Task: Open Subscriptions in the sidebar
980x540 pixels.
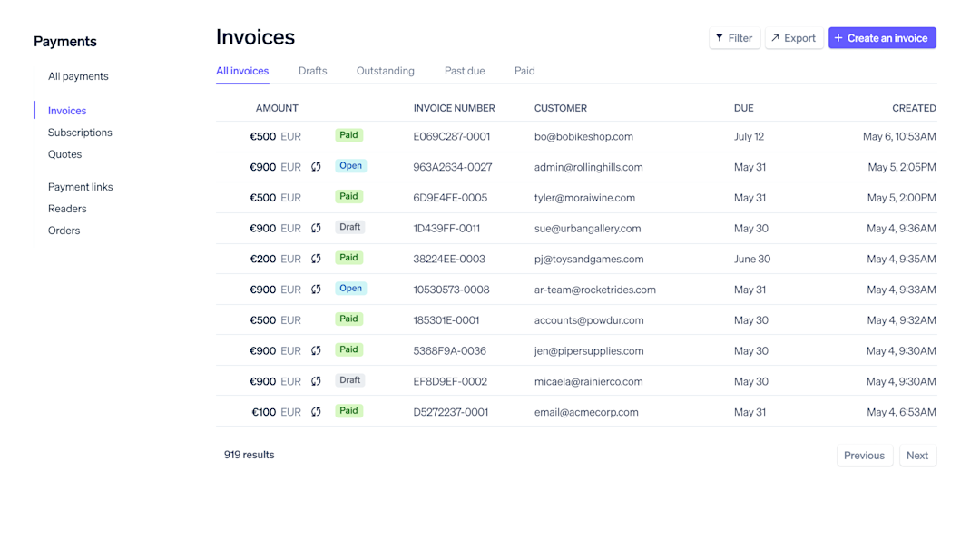Action: (x=80, y=133)
